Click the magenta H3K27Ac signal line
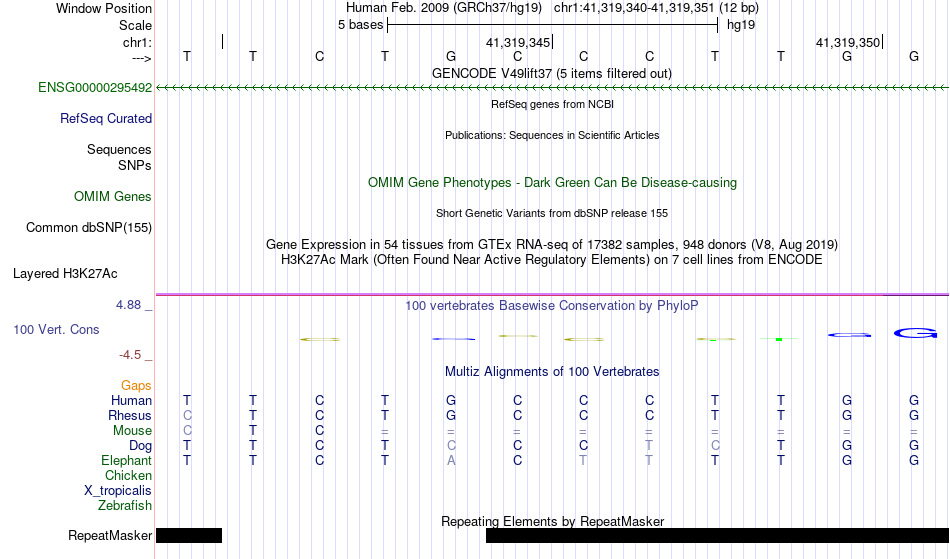This screenshot has width=950, height=559. coord(552,295)
